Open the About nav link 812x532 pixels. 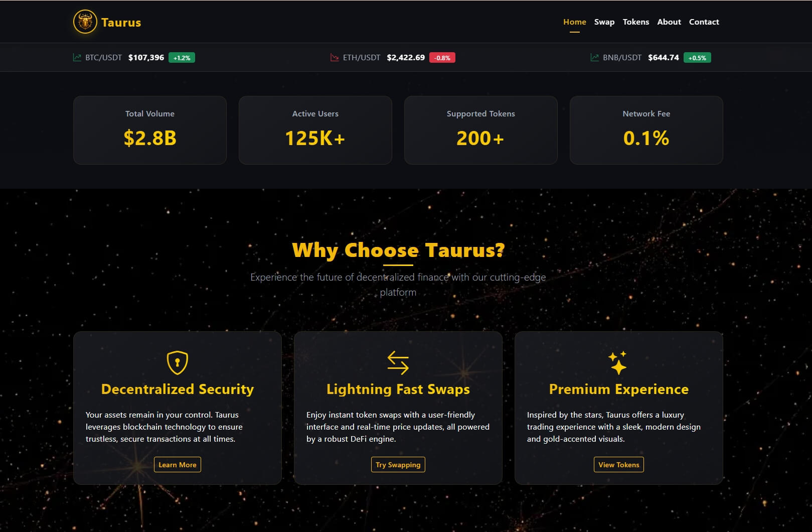tap(669, 22)
